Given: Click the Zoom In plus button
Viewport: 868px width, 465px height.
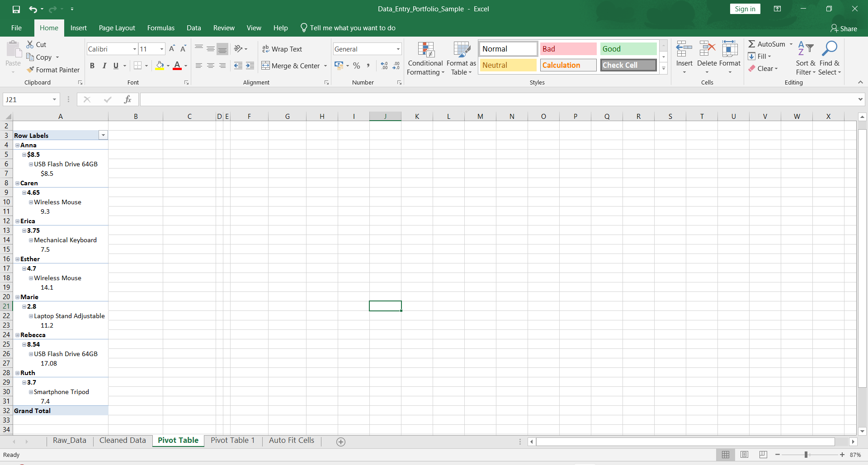Looking at the screenshot, I should click(x=842, y=455).
